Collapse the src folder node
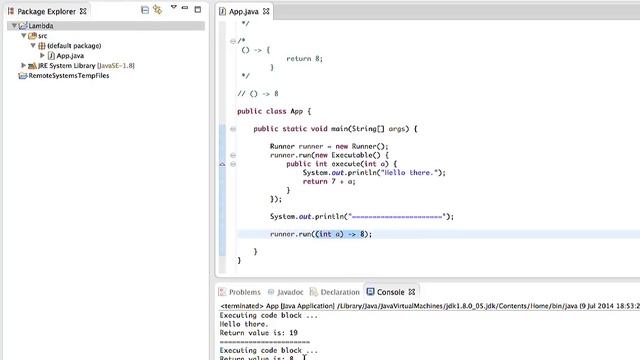Image resolution: width=640 pixels, height=360 pixels. pyautogui.click(x=24, y=36)
